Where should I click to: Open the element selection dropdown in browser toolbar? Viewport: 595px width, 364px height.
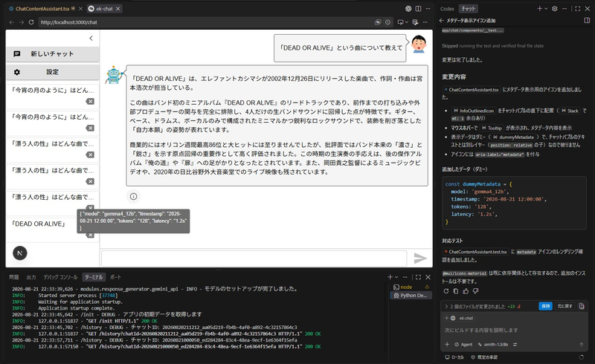point(406,22)
